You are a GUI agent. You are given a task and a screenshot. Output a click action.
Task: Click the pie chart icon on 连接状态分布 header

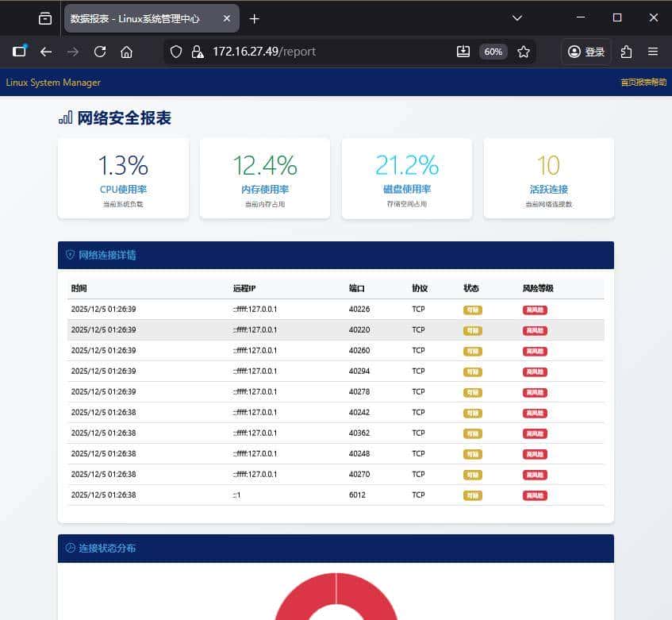pos(71,548)
